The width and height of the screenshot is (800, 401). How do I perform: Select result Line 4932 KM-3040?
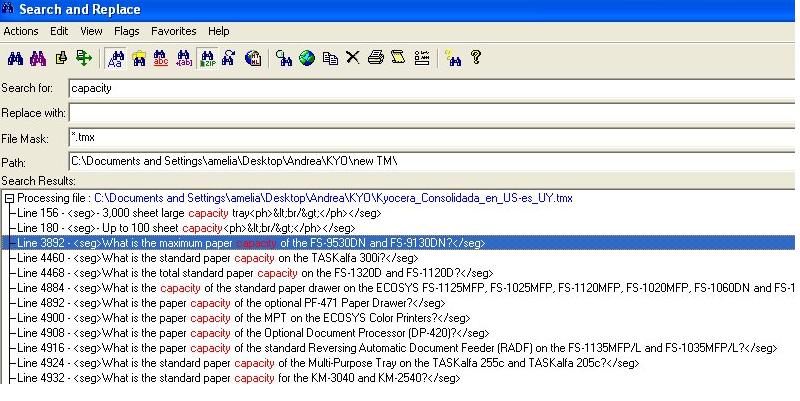coord(238,378)
